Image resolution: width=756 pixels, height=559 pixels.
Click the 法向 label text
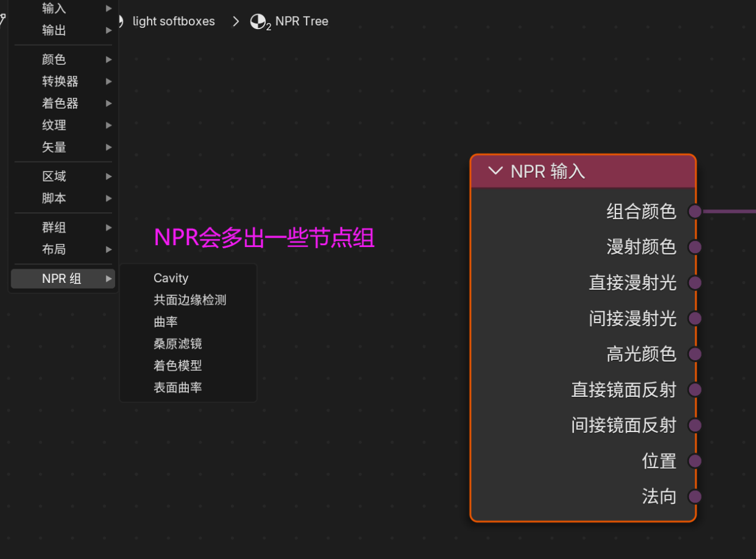[x=659, y=496]
